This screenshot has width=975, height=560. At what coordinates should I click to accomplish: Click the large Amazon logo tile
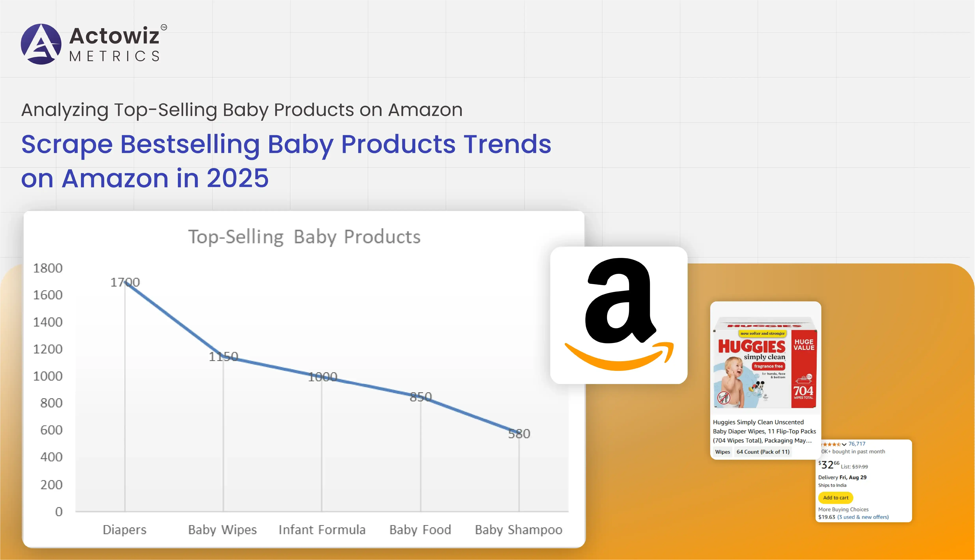pos(618,315)
